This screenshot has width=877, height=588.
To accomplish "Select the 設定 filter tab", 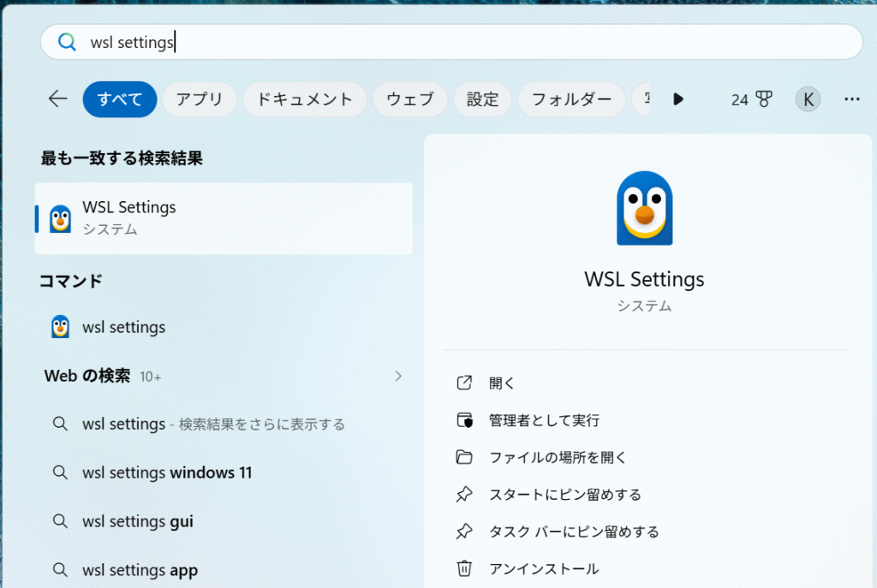I will (482, 98).
